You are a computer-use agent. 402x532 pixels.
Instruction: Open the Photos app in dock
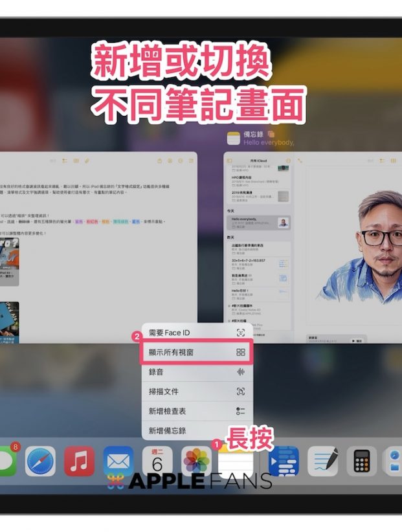point(196,461)
